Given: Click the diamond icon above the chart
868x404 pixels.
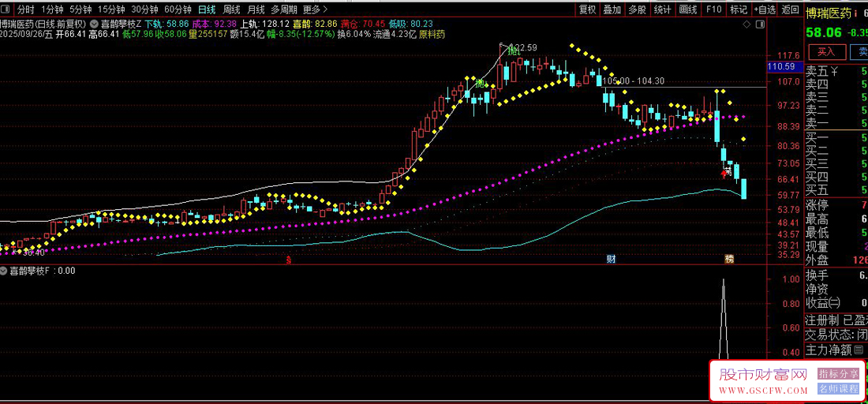Looking at the screenshot, I should (746, 24).
